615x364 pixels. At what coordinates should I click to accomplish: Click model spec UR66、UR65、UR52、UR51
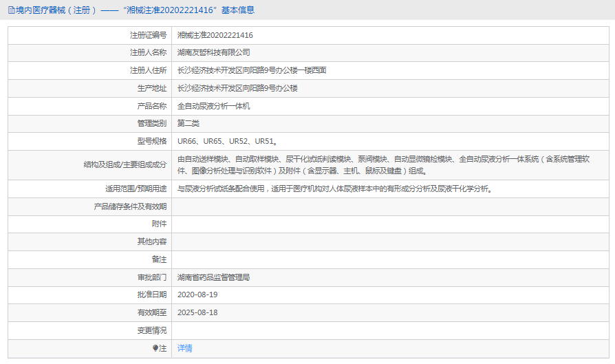(228, 141)
